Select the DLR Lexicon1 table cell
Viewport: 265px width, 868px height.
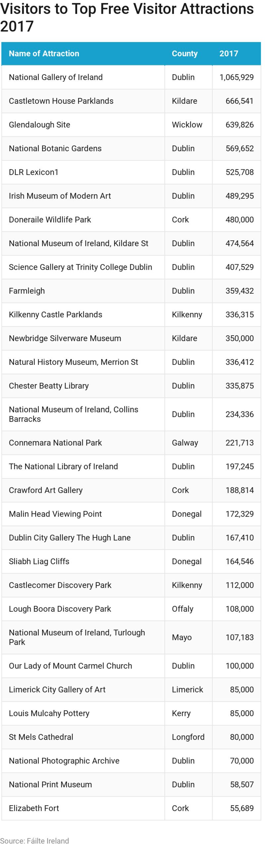point(33,172)
